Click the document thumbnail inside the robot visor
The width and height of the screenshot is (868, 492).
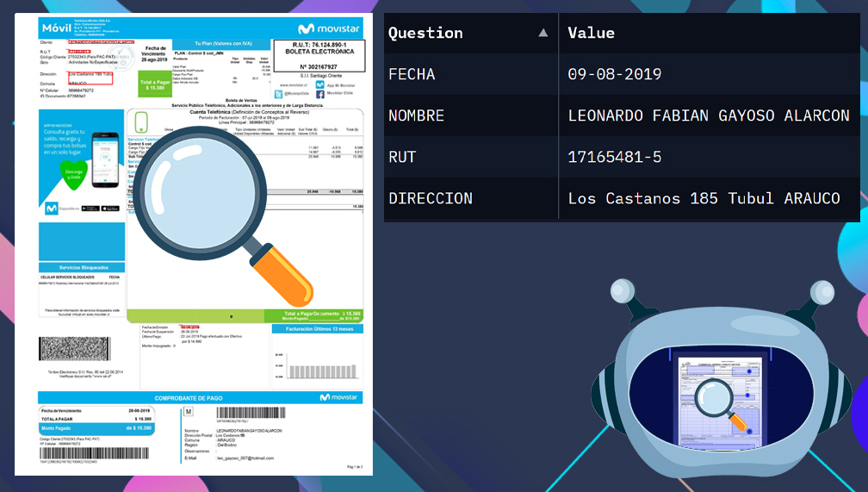click(x=720, y=400)
